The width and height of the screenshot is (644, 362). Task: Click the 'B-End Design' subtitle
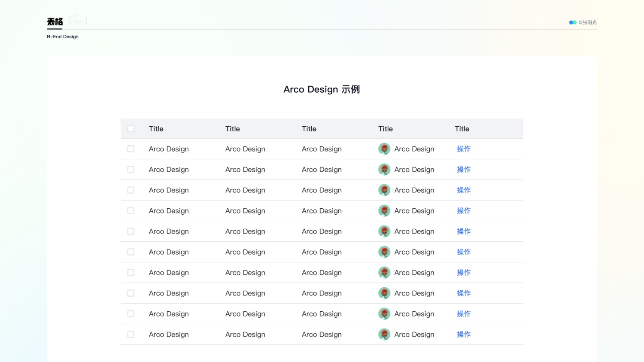pyautogui.click(x=63, y=37)
